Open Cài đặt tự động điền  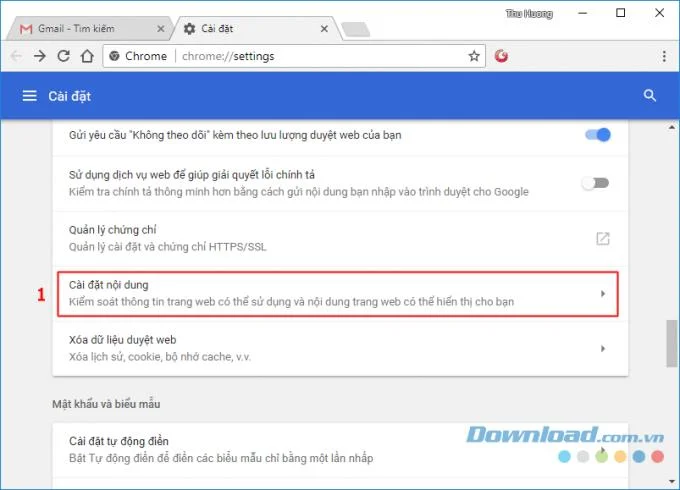(x=340, y=449)
